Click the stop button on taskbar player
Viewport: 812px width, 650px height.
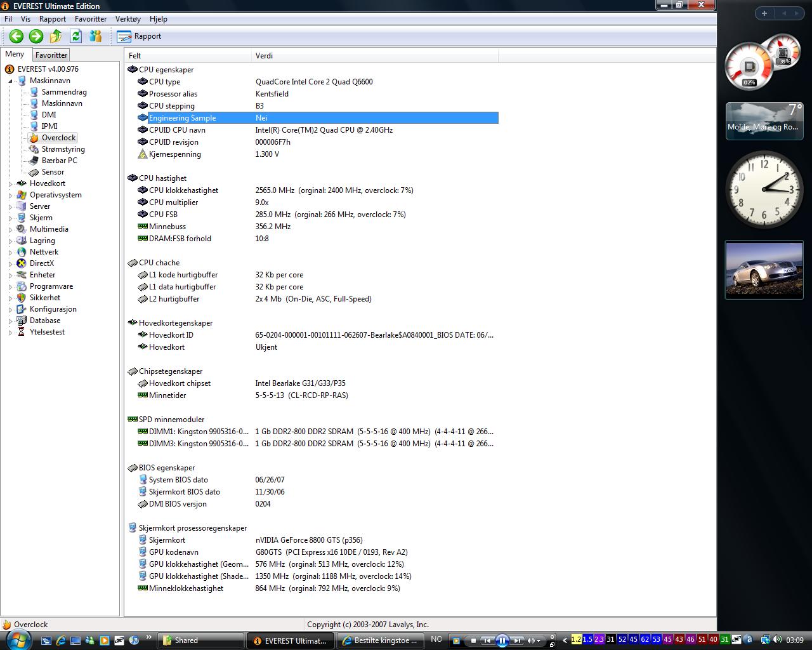473,640
